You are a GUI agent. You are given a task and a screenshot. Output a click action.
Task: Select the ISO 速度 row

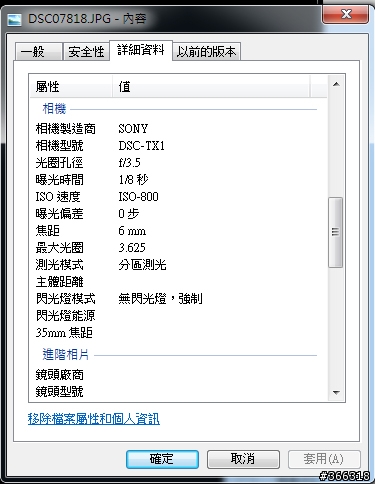[173, 197]
